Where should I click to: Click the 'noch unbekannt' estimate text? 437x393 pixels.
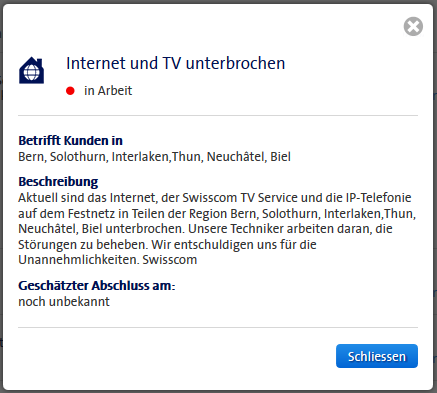click(64, 302)
